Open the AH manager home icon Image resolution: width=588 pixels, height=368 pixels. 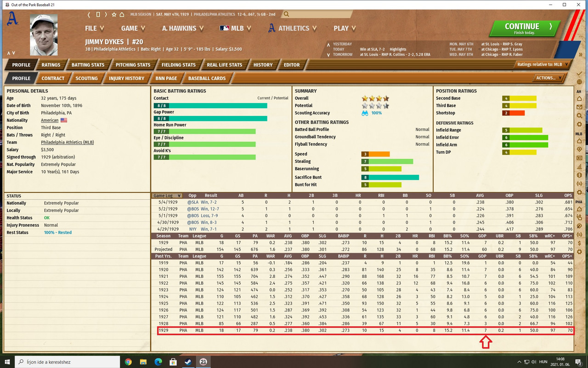(x=579, y=99)
